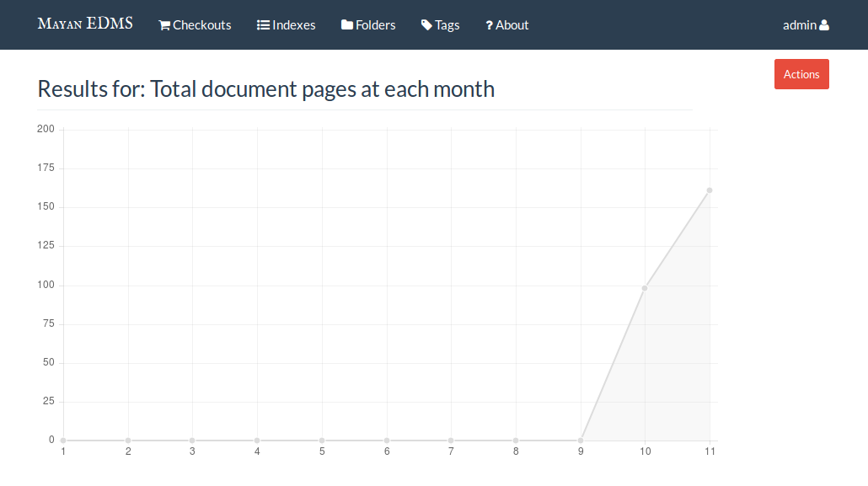
Task: Click the user icon beside admin
Action: 824,25
